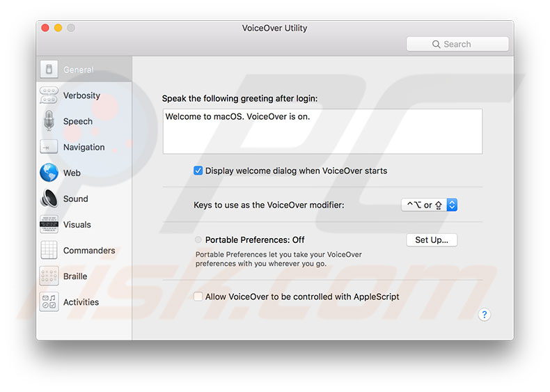Click the Verbosity speech bubbles icon
This screenshot has height=392, width=550.
[x=49, y=95]
